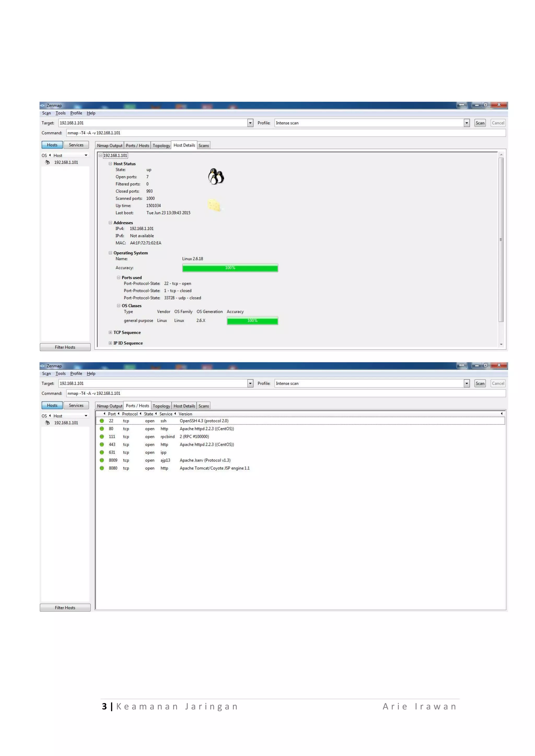Click the green open-state dot for port 22

click(102, 421)
